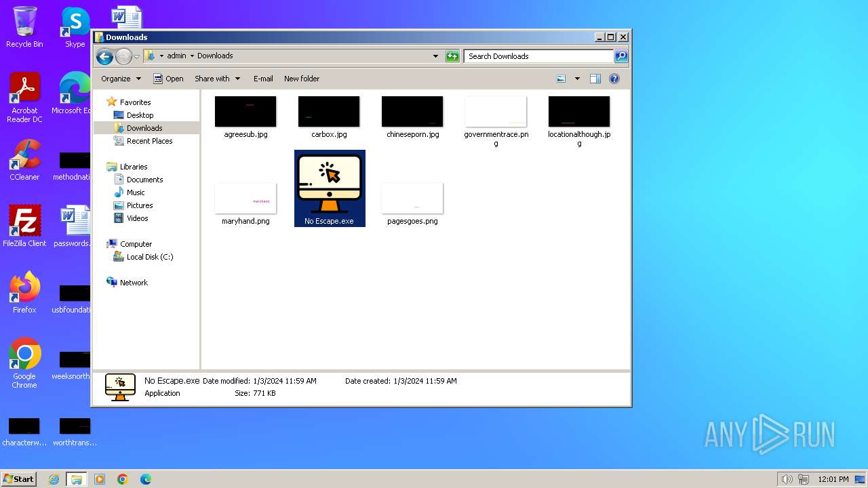The image size is (868, 488).
Task: Open Recent Places in the navigation pane
Action: 149,141
